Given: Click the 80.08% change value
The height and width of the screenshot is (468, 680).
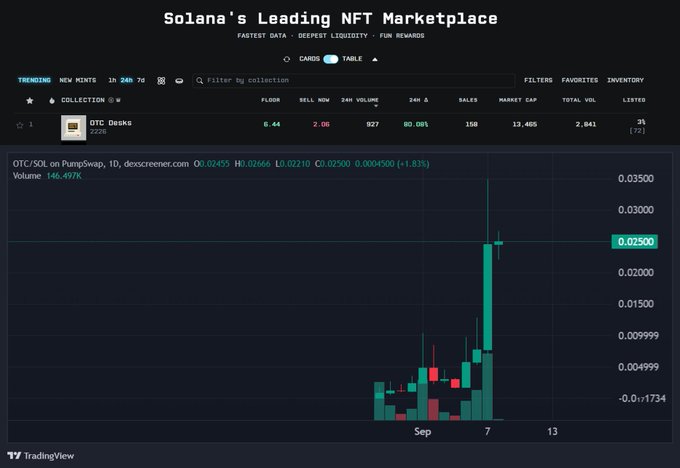Looking at the screenshot, I should pos(416,124).
